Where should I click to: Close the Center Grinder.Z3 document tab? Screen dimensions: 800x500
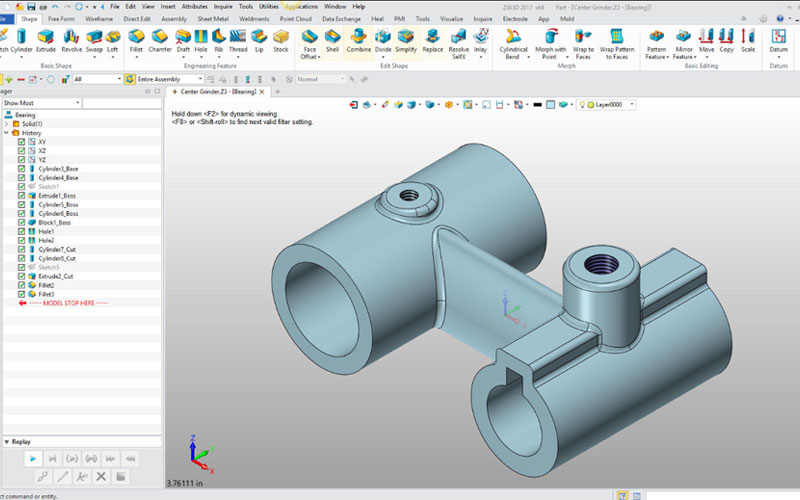tap(262, 92)
